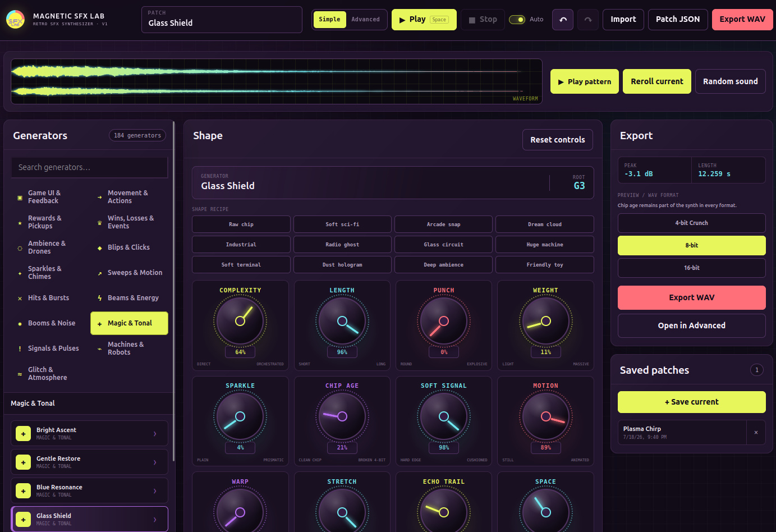
Task: Click Save current patch
Action: pyautogui.click(x=691, y=402)
